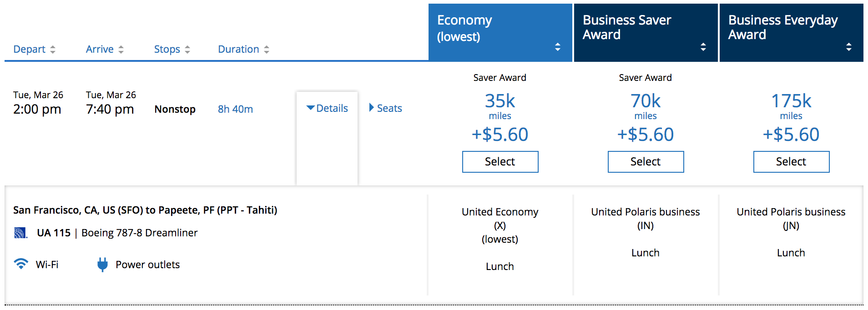Click the 8h 40m duration link
This screenshot has height=310, width=868.
pos(235,109)
